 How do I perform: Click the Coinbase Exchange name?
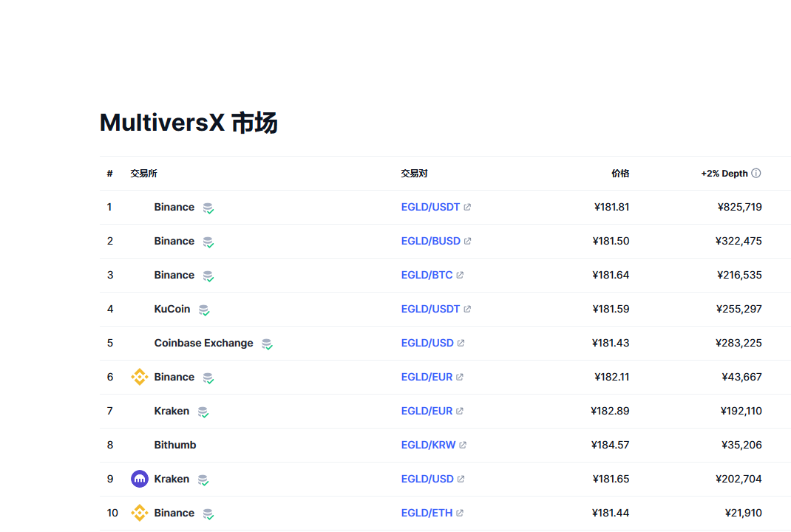point(204,343)
